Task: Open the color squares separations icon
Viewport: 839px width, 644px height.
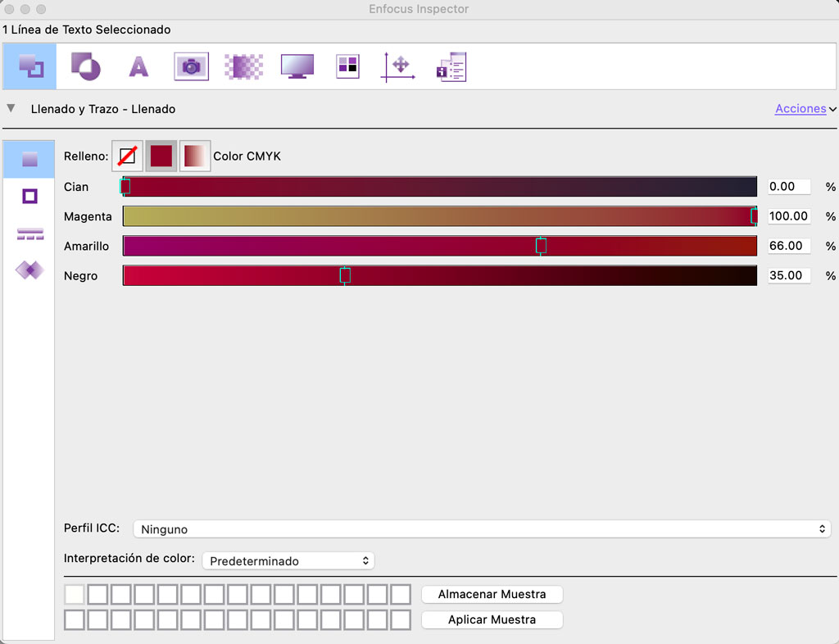Action: tap(347, 67)
